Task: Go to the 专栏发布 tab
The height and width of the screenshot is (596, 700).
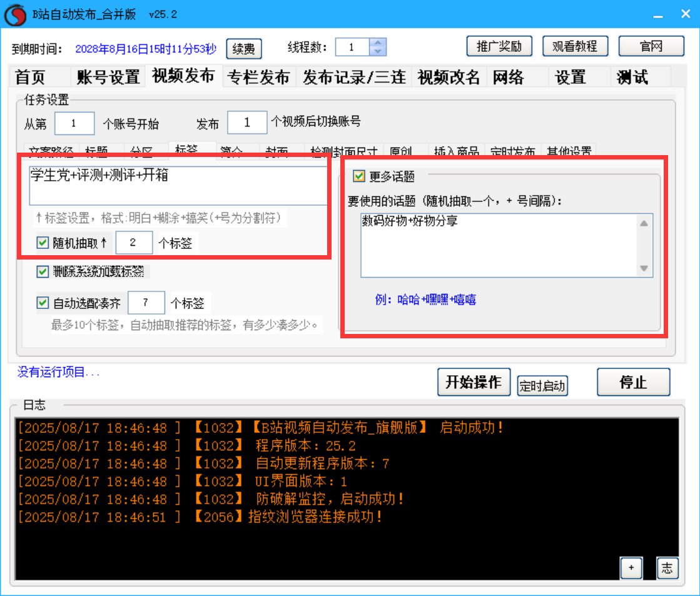Action: (258, 77)
